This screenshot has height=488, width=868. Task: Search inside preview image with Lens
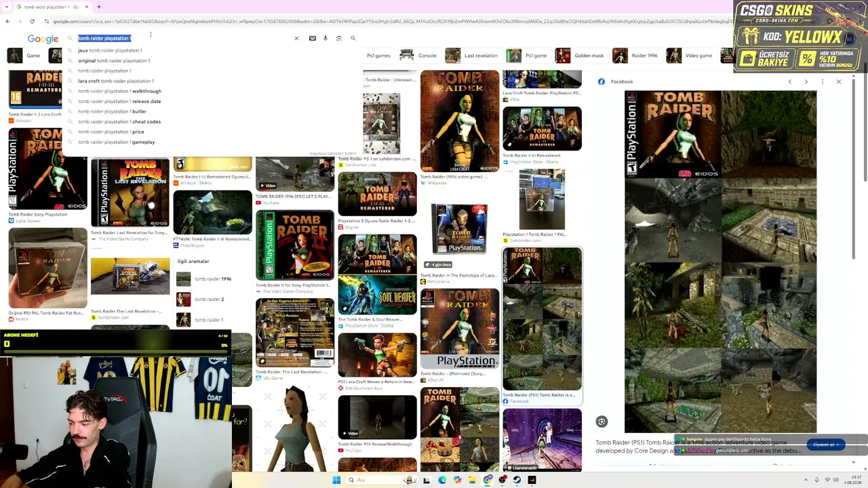[601, 422]
